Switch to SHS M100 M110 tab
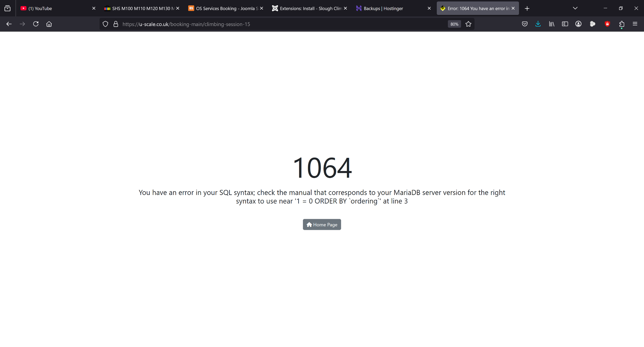The height and width of the screenshot is (347, 644). click(142, 8)
